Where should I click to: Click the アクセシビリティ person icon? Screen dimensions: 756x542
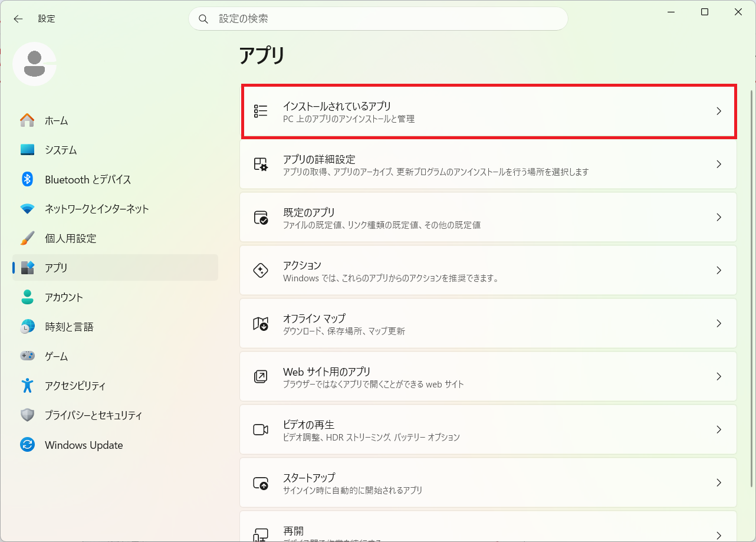27,386
